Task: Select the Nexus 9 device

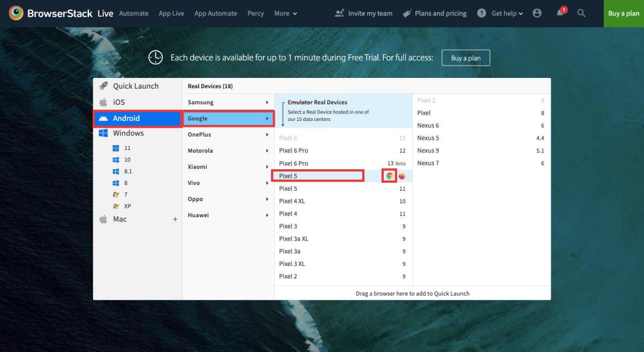Action: [x=481, y=150]
